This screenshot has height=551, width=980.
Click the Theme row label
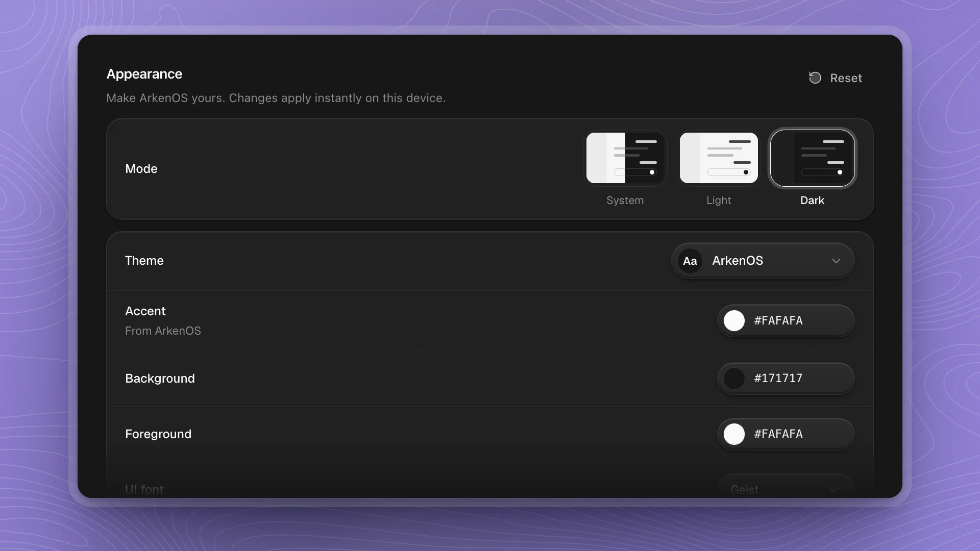click(144, 261)
